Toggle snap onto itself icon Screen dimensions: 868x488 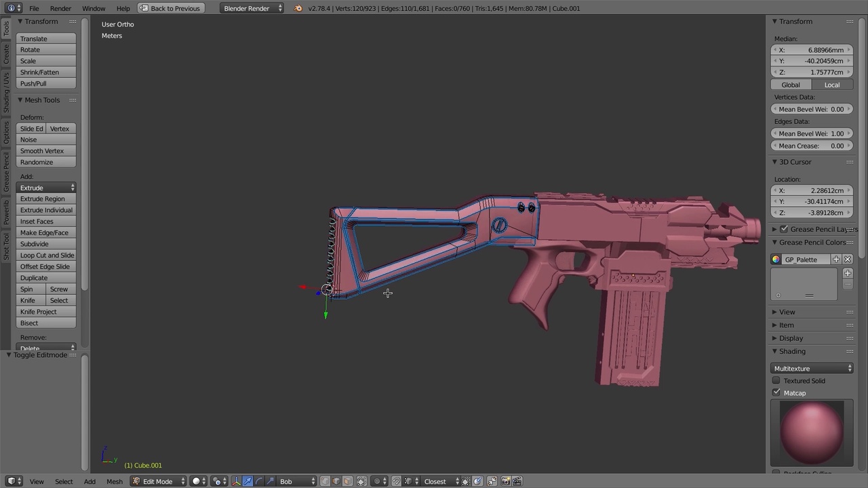pos(467,481)
